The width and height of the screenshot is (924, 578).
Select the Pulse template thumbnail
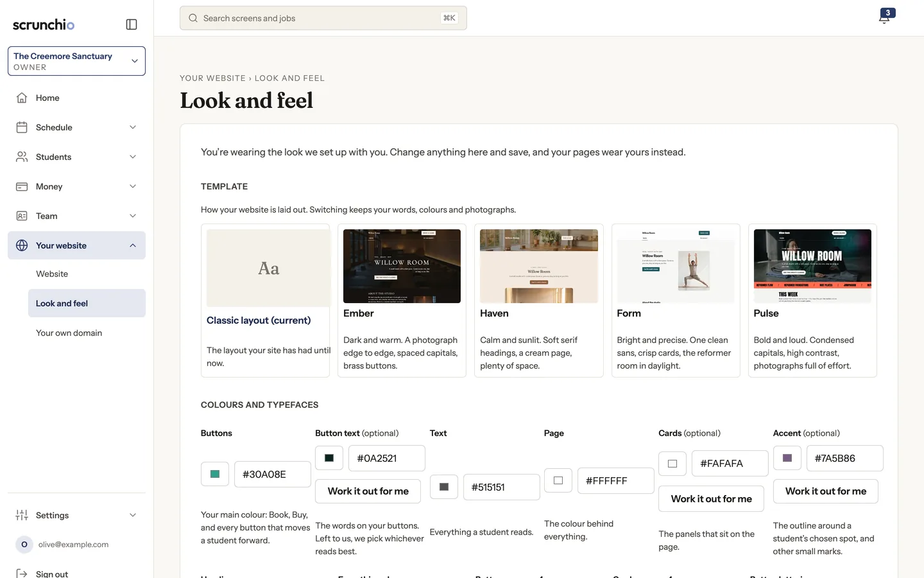click(x=812, y=266)
